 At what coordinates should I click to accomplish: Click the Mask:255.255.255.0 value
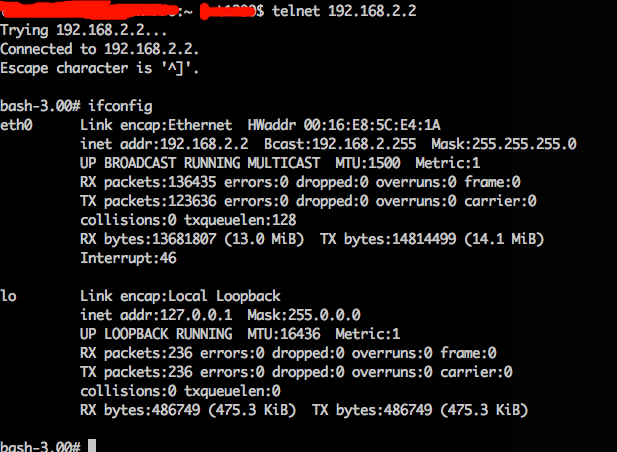[x=504, y=144]
